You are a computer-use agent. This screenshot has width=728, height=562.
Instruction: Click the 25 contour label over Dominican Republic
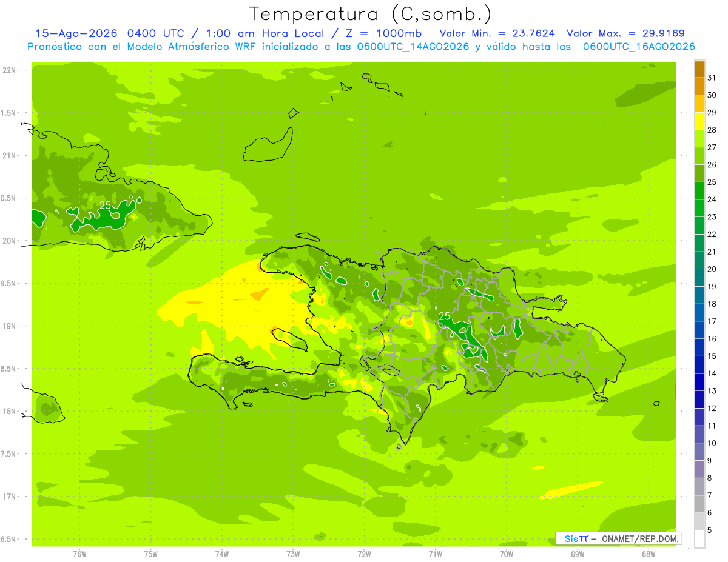(x=444, y=316)
